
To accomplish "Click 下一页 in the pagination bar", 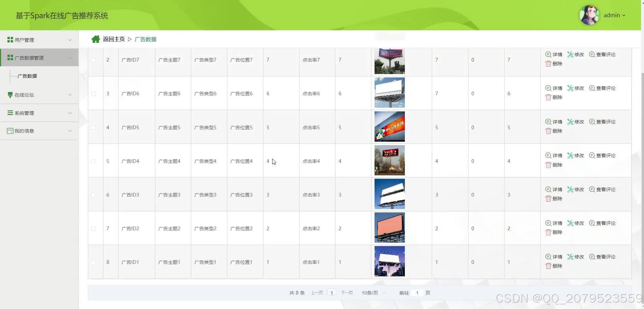I will (347, 293).
